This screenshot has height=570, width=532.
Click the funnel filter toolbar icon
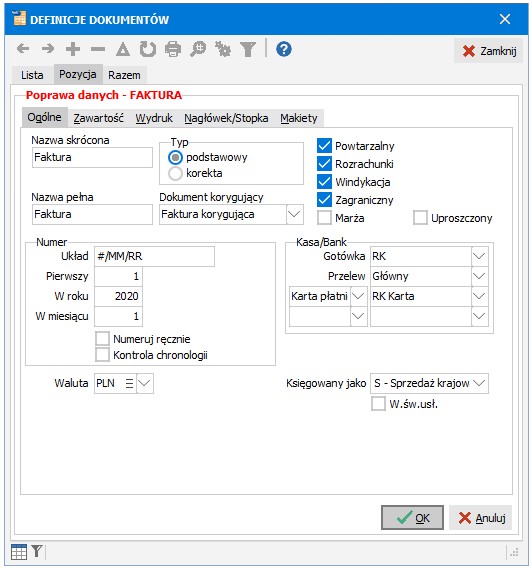click(x=248, y=49)
